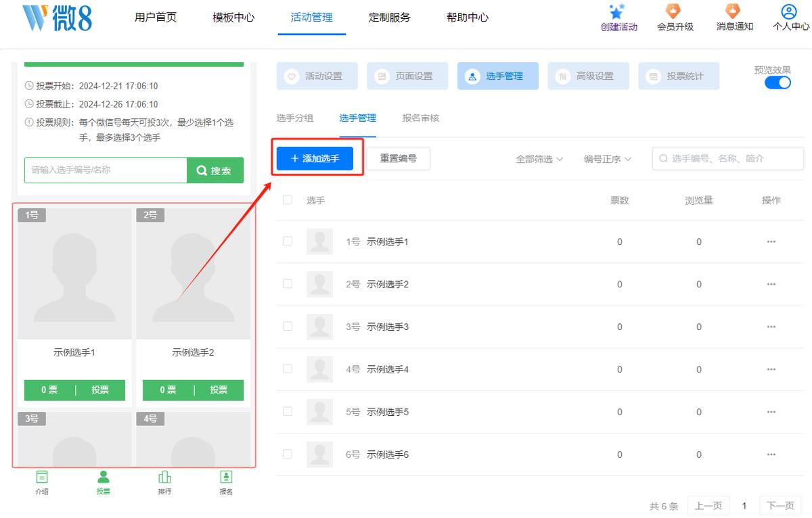The image size is (812, 518).
Task: Open the more options menu for 示例选手2
Action: click(771, 285)
